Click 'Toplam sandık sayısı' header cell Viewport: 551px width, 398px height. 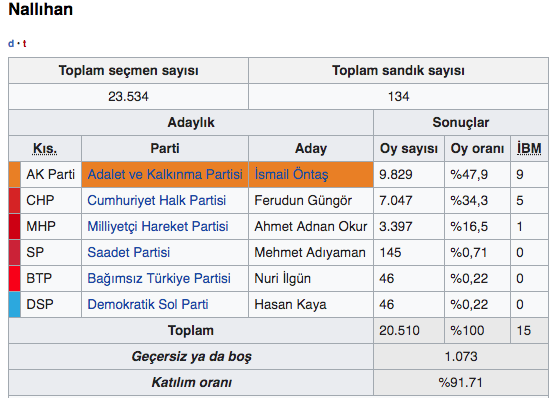(398, 70)
